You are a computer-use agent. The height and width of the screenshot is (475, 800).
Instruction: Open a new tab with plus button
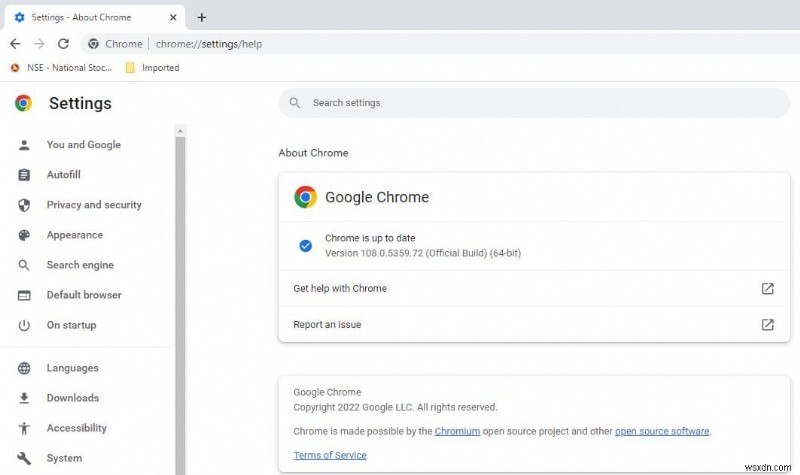tap(202, 17)
